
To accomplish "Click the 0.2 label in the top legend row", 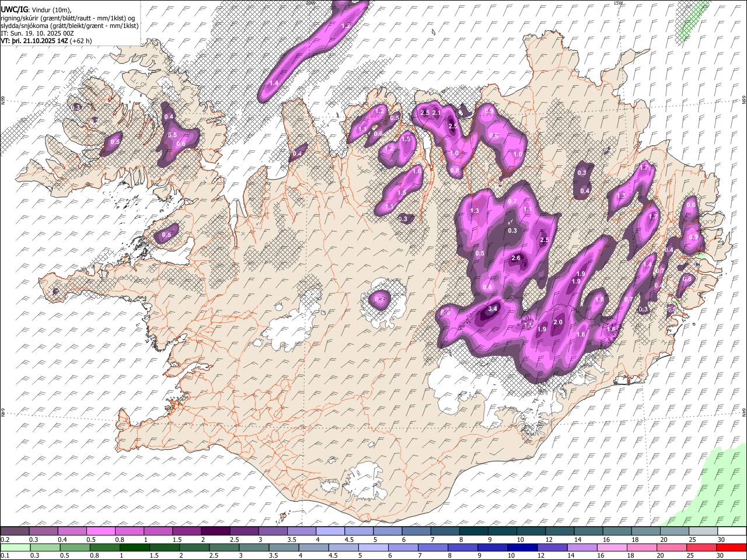I will point(6,540).
